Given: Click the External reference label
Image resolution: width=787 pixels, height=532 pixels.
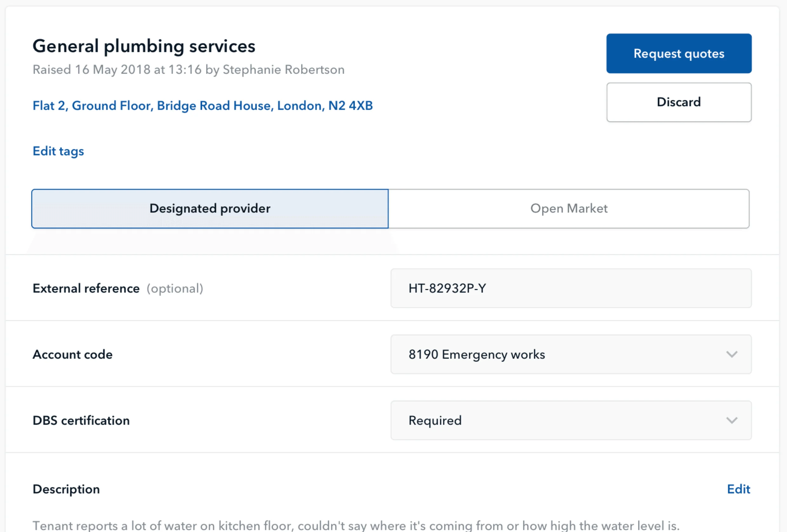Looking at the screenshot, I should (86, 288).
